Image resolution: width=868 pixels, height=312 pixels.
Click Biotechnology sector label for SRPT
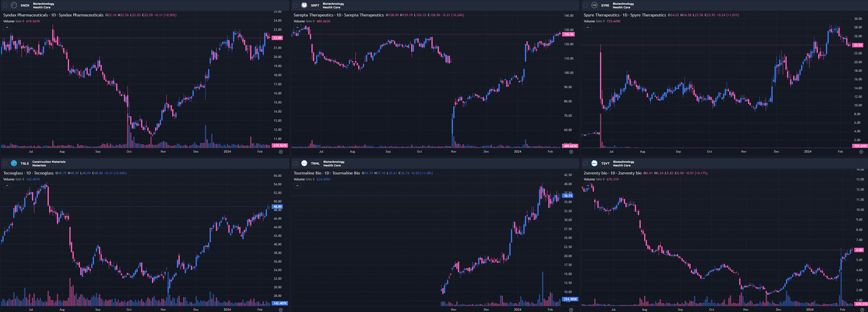point(333,4)
